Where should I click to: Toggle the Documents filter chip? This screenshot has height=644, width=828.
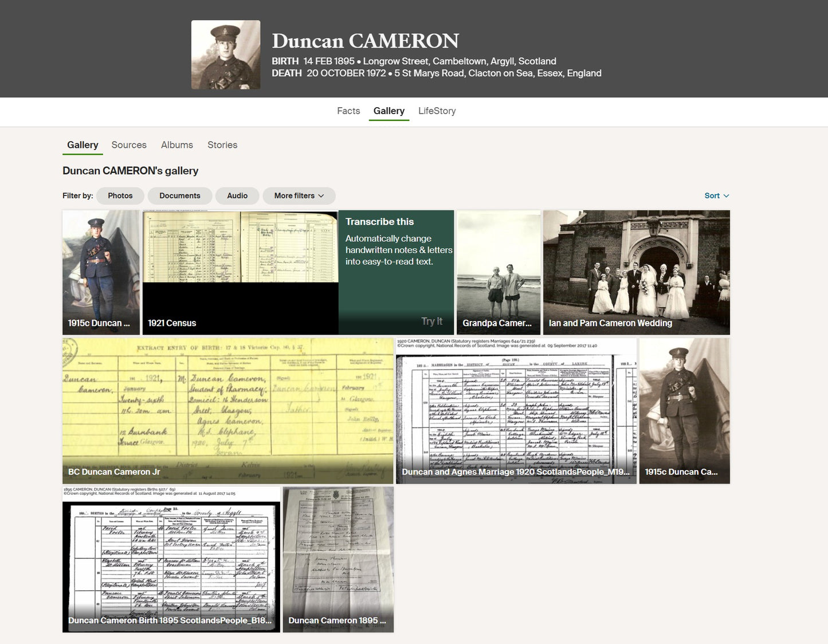point(180,196)
